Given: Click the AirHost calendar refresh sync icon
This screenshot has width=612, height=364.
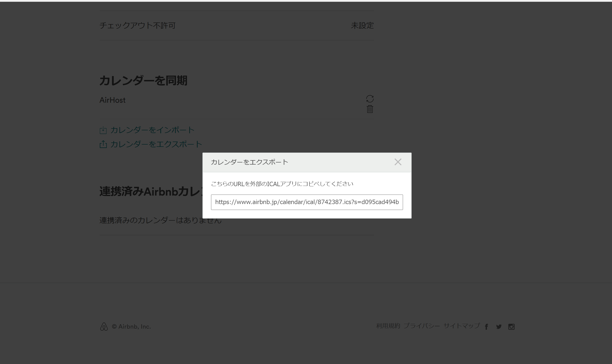Looking at the screenshot, I should click(370, 99).
